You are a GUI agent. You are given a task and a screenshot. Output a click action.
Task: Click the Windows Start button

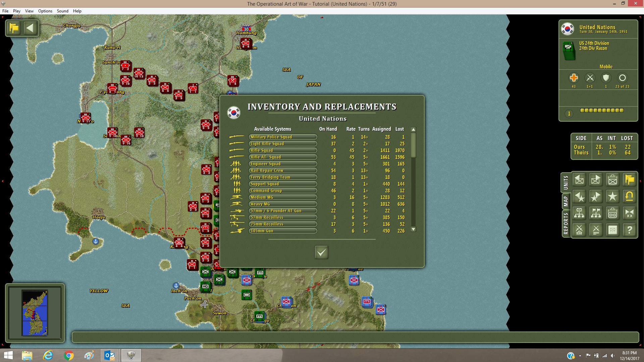8,355
